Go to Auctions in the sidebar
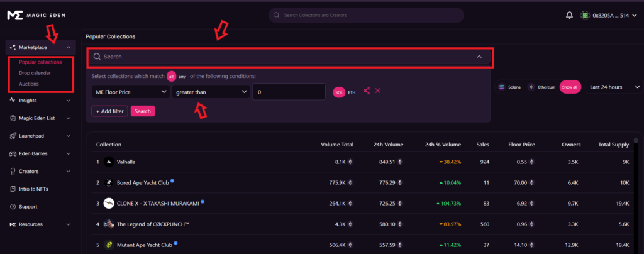644x254 pixels. coord(29,83)
